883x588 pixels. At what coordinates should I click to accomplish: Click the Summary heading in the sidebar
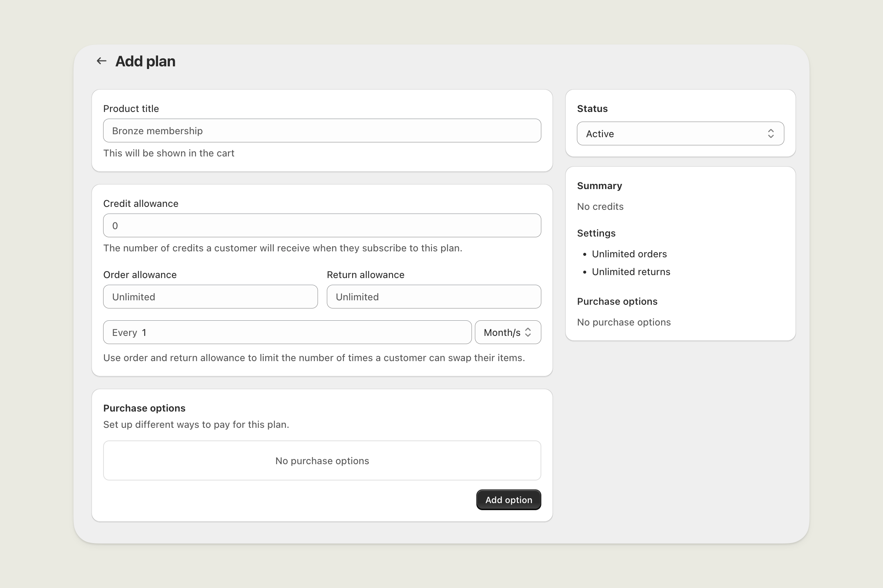[599, 185]
